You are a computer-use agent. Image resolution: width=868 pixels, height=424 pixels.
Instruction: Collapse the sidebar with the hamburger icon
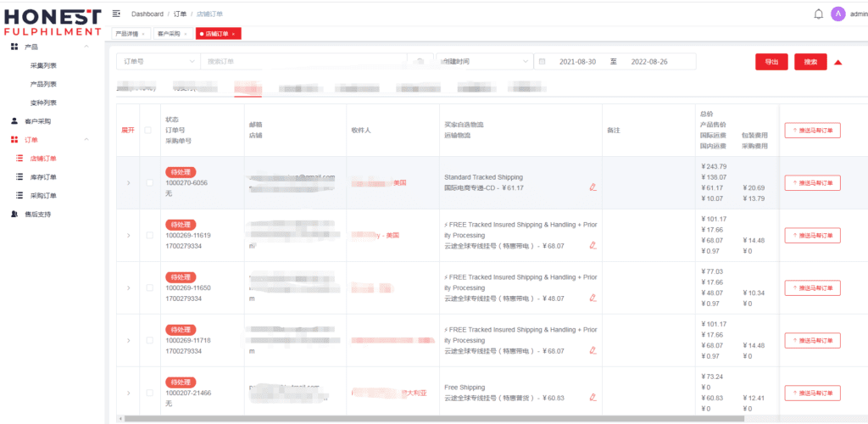(x=116, y=14)
